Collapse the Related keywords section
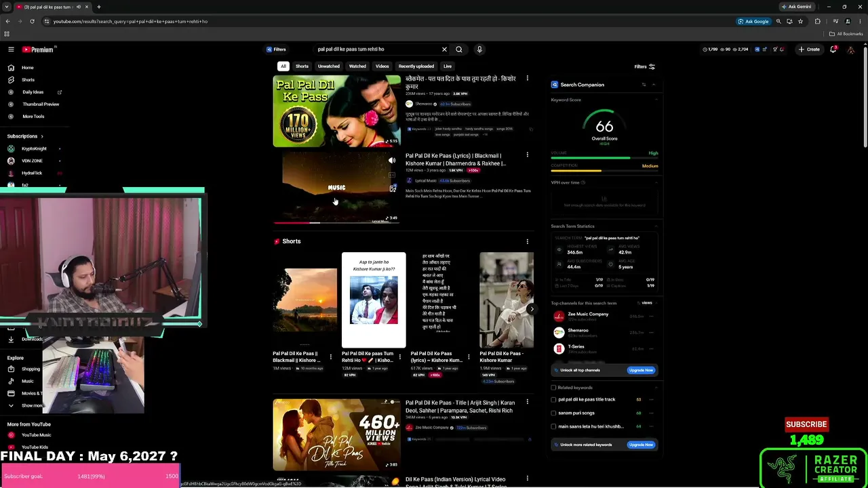868x488 pixels. pos(656,388)
